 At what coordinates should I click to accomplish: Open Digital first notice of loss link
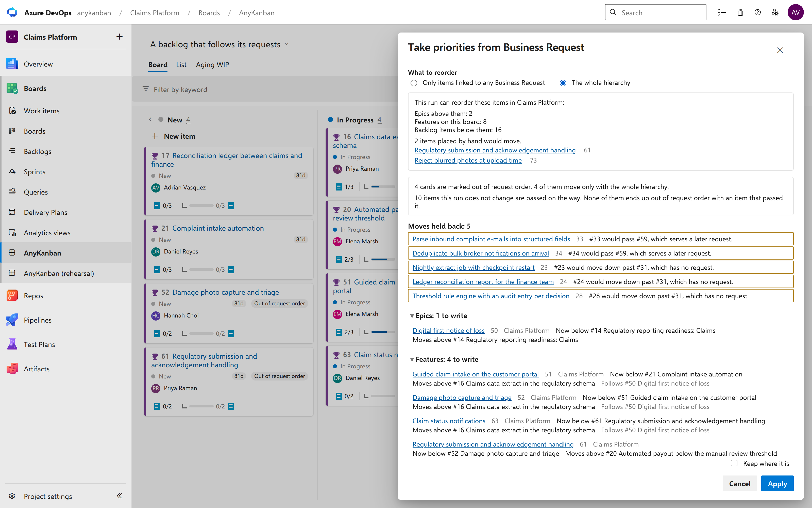tap(448, 330)
